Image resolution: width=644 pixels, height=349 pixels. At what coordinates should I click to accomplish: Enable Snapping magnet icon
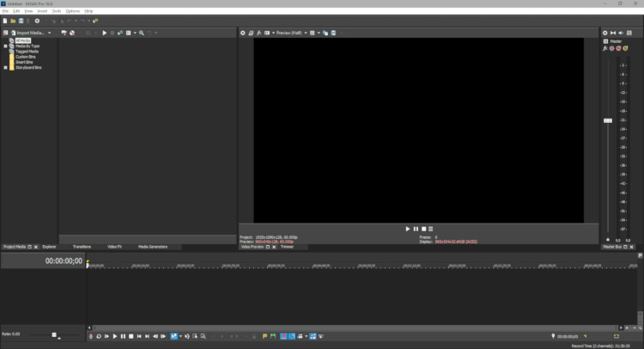283,336
